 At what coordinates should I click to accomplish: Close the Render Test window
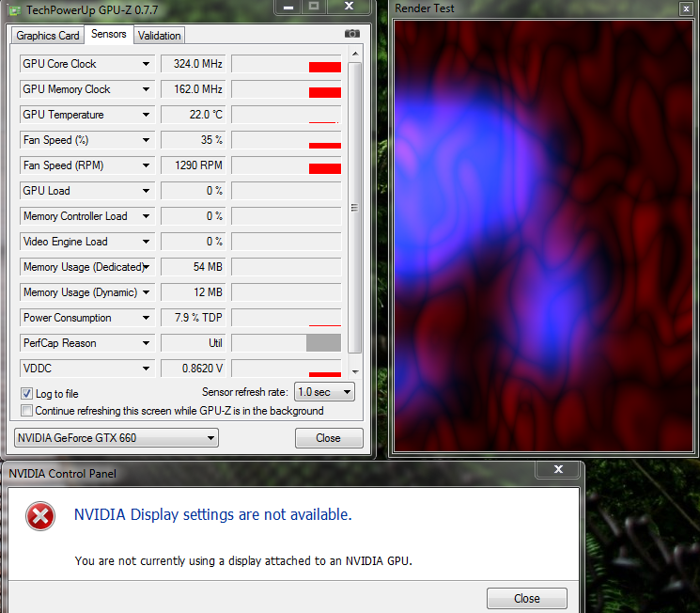[x=686, y=8]
